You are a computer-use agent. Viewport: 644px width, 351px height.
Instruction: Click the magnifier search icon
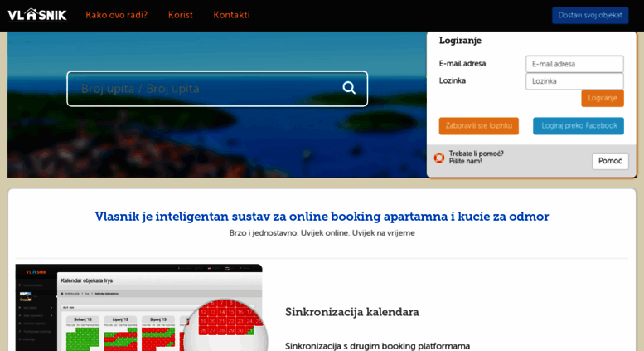[349, 88]
